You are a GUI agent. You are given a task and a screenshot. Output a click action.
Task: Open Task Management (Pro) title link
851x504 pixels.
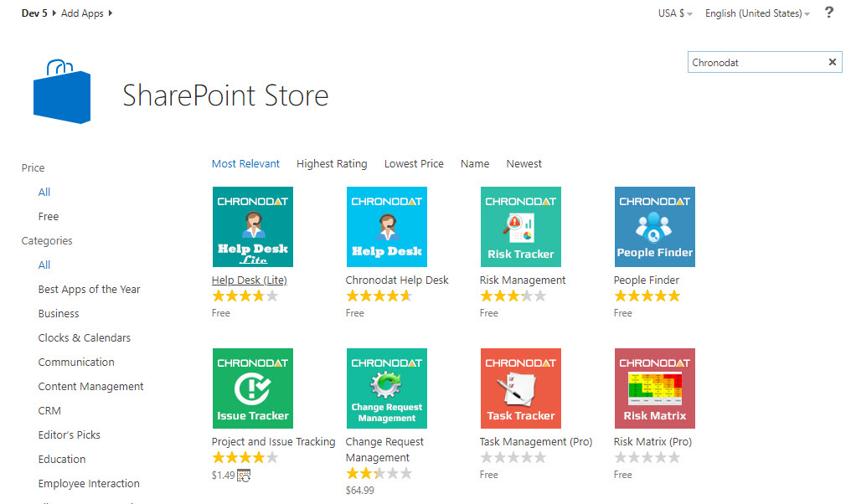[536, 441]
